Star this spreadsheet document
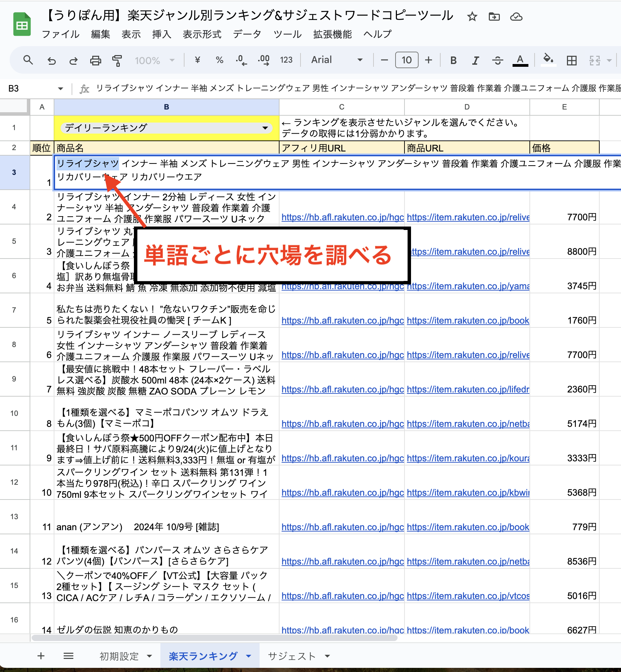Image resolution: width=621 pixels, height=672 pixels. coord(472,17)
